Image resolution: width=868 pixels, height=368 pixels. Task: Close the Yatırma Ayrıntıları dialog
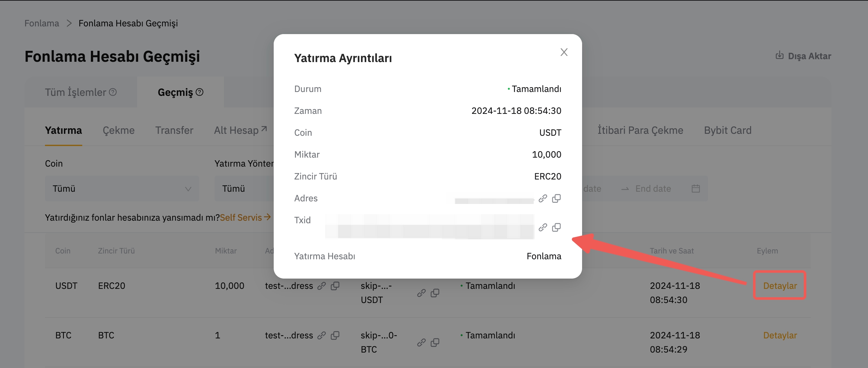(564, 52)
